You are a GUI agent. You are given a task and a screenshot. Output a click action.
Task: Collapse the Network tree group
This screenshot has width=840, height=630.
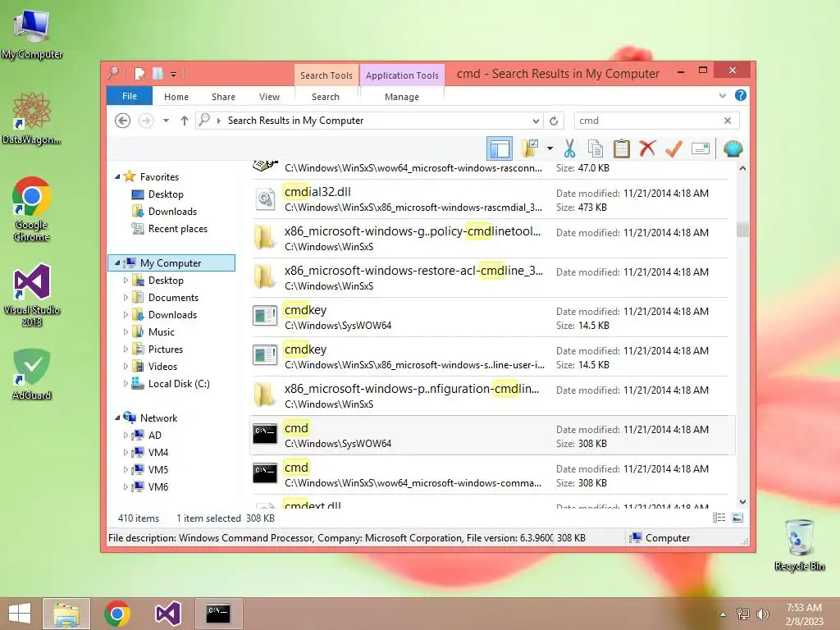tap(117, 418)
